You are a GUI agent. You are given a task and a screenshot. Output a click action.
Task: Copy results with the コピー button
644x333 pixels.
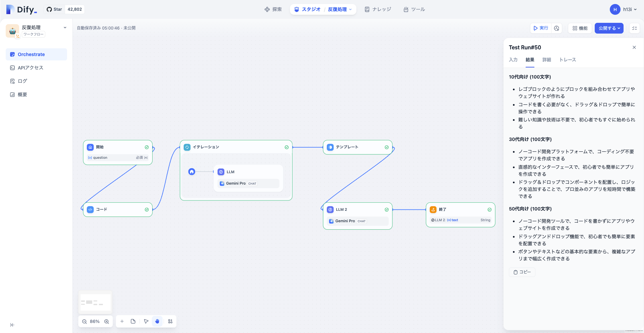[522, 272]
